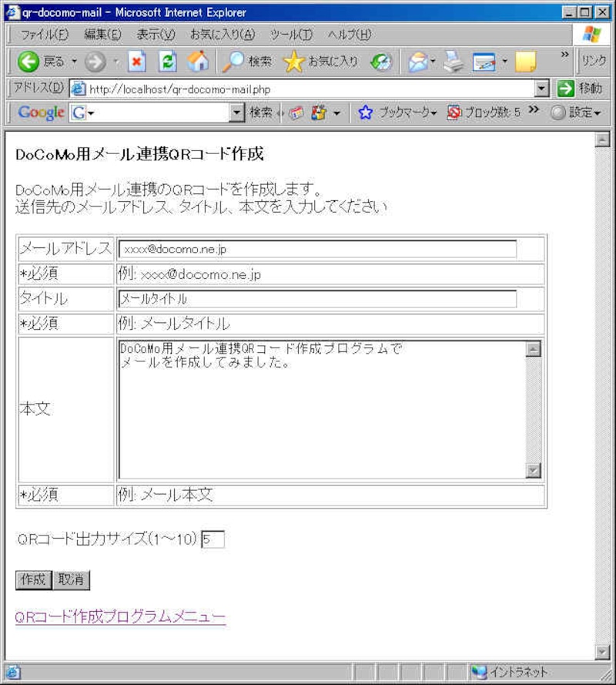The height and width of the screenshot is (685, 616).
Task: Click the Windows flag logo
Action: [592, 34]
